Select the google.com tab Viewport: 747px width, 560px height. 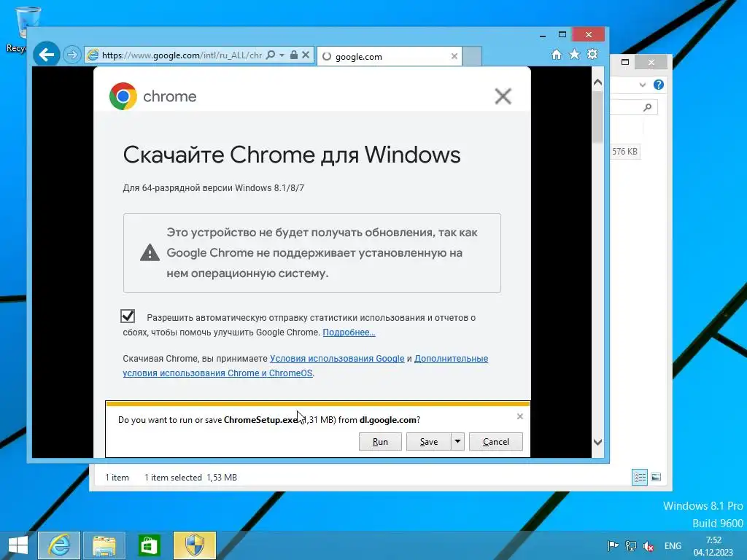[389, 56]
